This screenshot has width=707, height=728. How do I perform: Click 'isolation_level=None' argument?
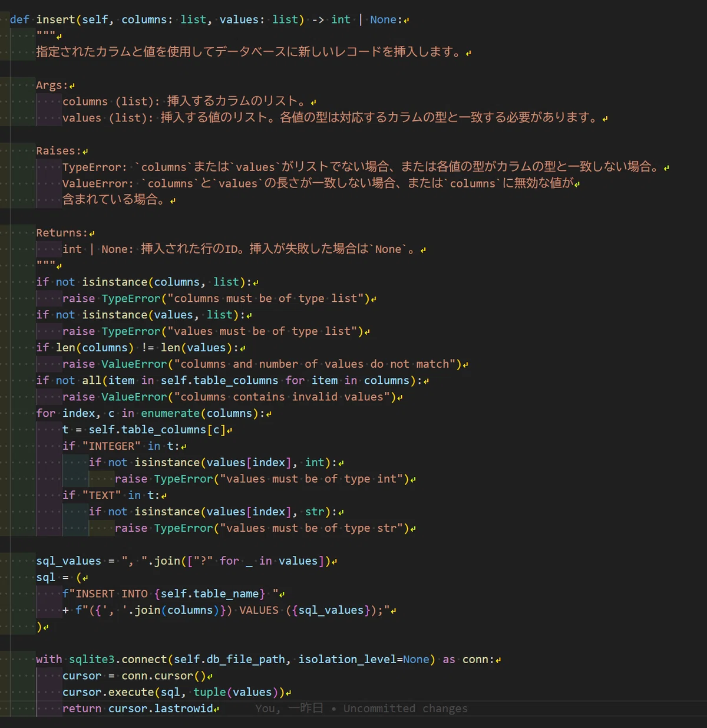364,659
